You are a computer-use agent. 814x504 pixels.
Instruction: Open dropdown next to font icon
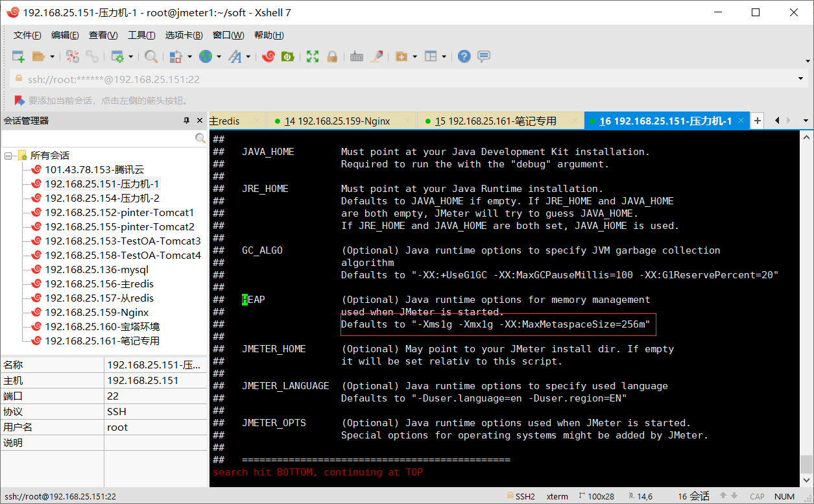pos(248,57)
